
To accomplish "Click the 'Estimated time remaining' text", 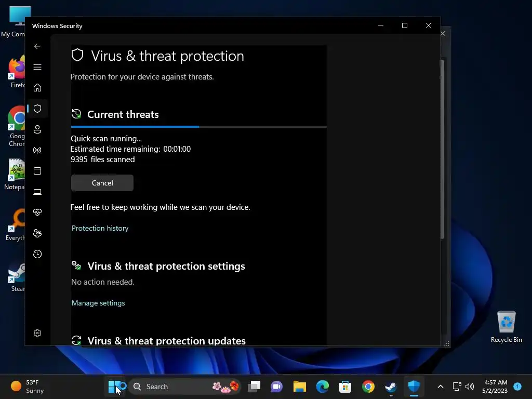I will pos(130,149).
